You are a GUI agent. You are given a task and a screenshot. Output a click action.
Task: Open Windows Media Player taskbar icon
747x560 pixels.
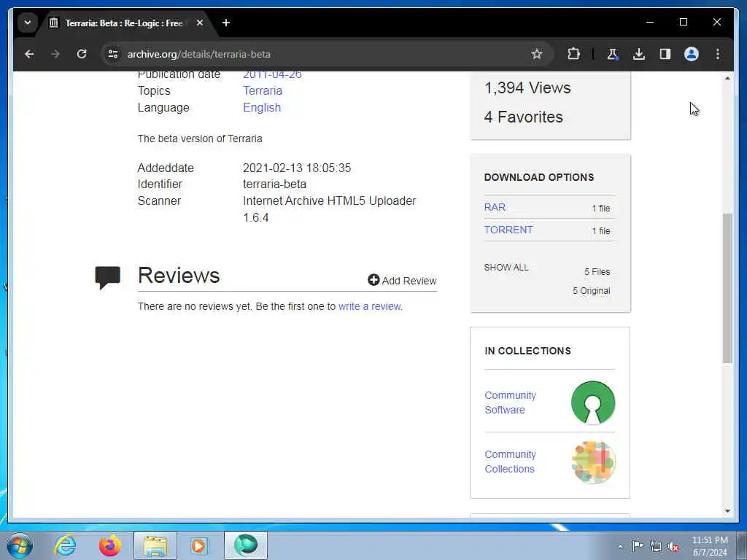198,545
